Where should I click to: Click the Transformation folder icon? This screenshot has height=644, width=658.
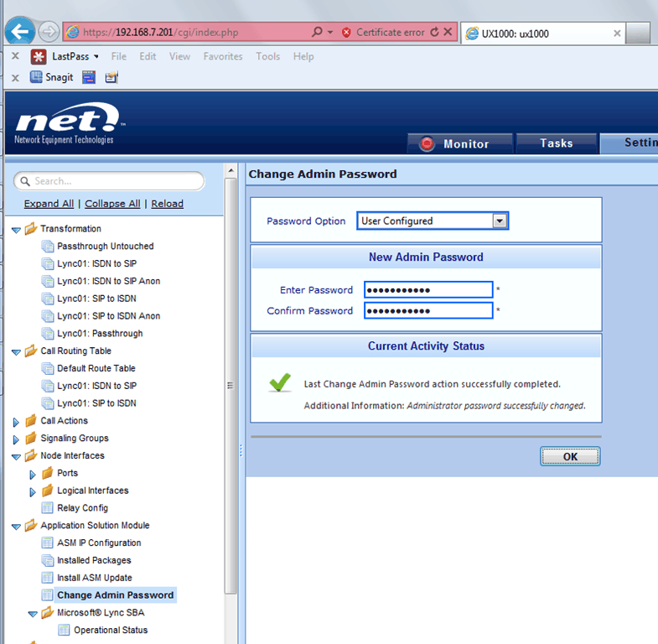(x=31, y=229)
